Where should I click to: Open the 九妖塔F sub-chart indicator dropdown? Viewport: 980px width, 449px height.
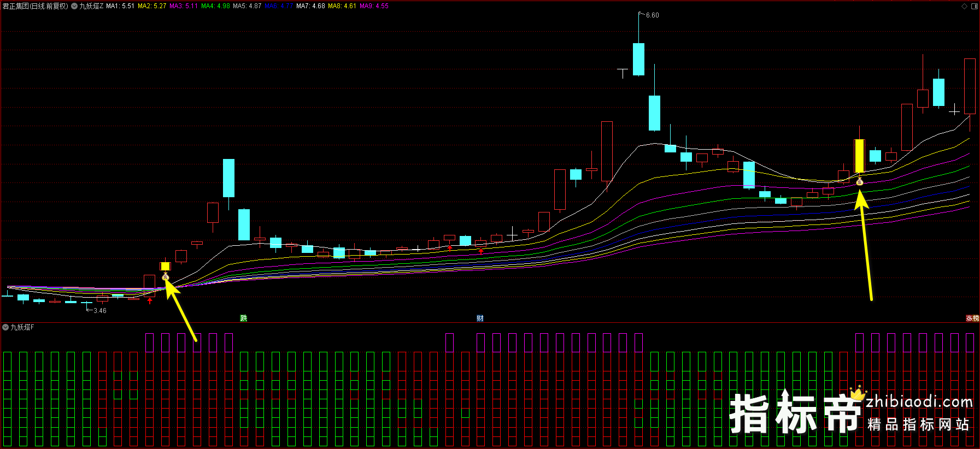point(5,327)
